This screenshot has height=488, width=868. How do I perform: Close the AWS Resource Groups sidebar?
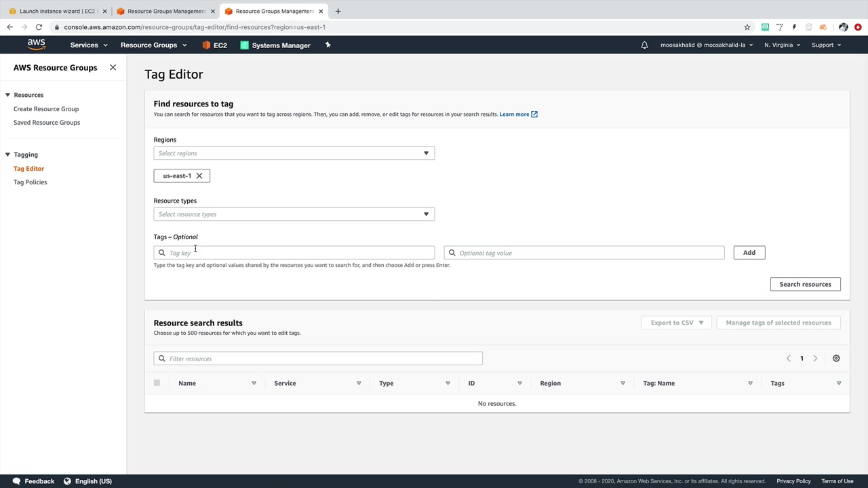coord(113,68)
